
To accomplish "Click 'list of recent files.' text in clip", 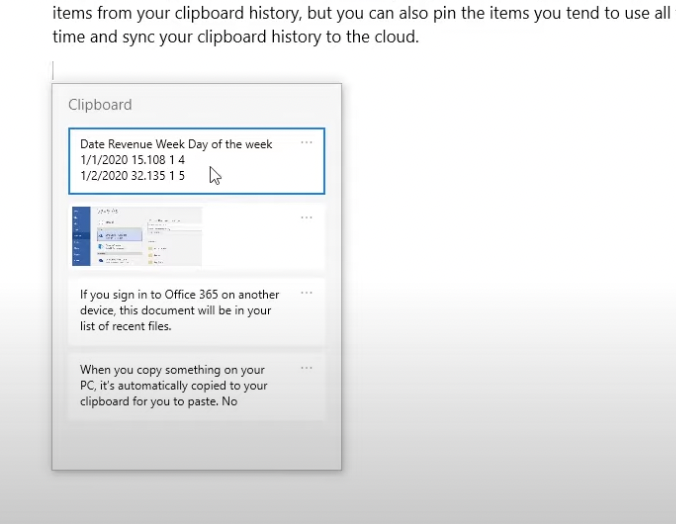I will [x=125, y=326].
